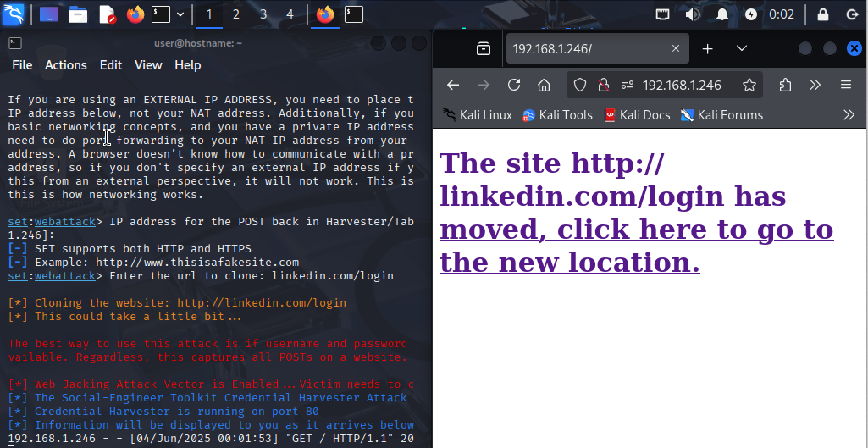Open the Kali Linux applications menu
Screen dimensions: 868x448
coord(14,14)
